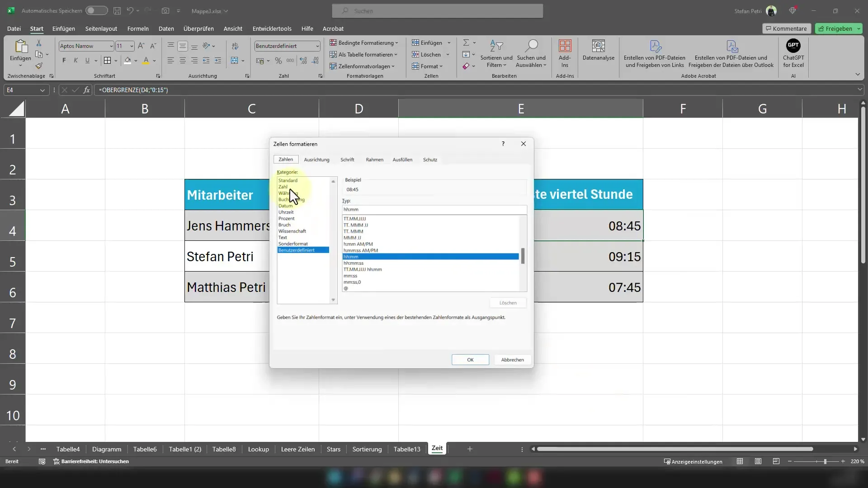Switch to the Rahmen tab

pyautogui.click(x=374, y=159)
